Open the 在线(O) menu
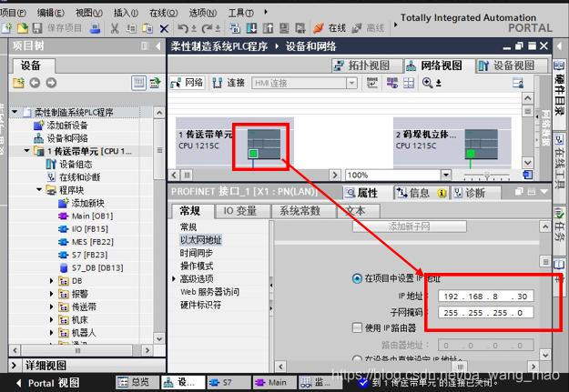Viewport: 569px width, 392px height. [163, 13]
